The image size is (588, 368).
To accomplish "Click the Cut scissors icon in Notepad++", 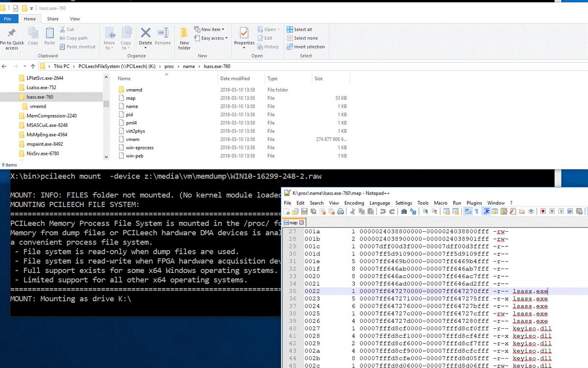I will (353, 212).
